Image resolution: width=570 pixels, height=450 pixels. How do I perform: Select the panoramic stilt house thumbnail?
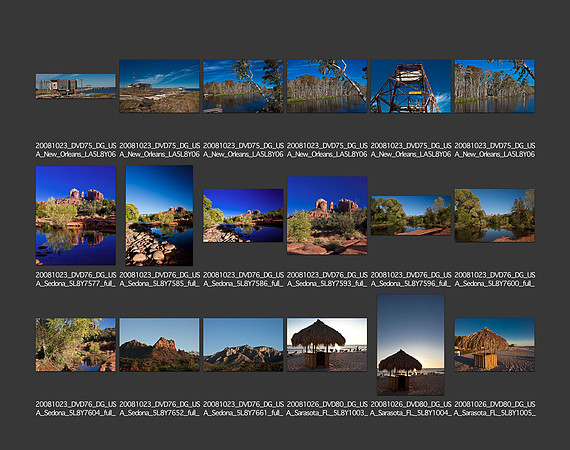click(x=76, y=86)
